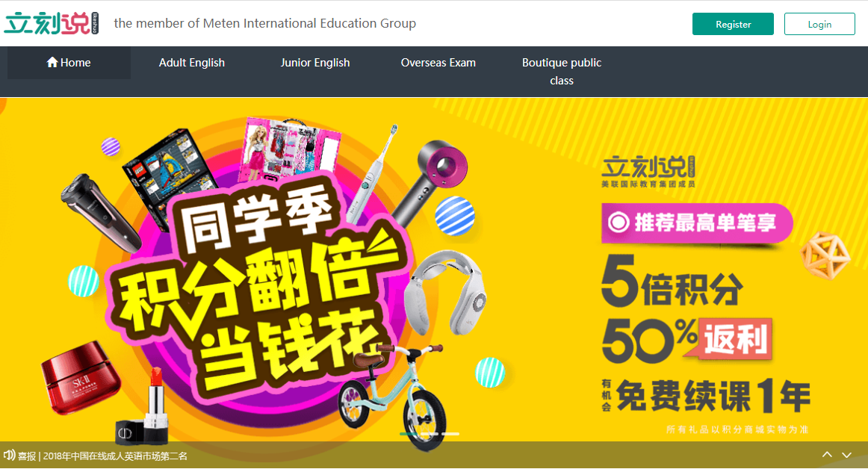Image resolution: width=868 pixels, height=475 pixels.
Task: Click the Meten International Education Group tagline
Action: [x=264, y=23]
